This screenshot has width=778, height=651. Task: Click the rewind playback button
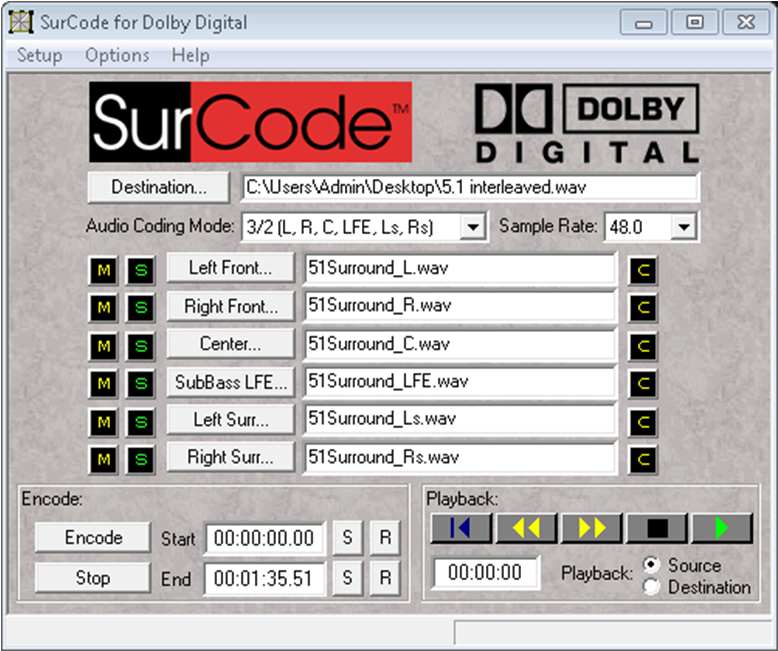click(526, 528)
